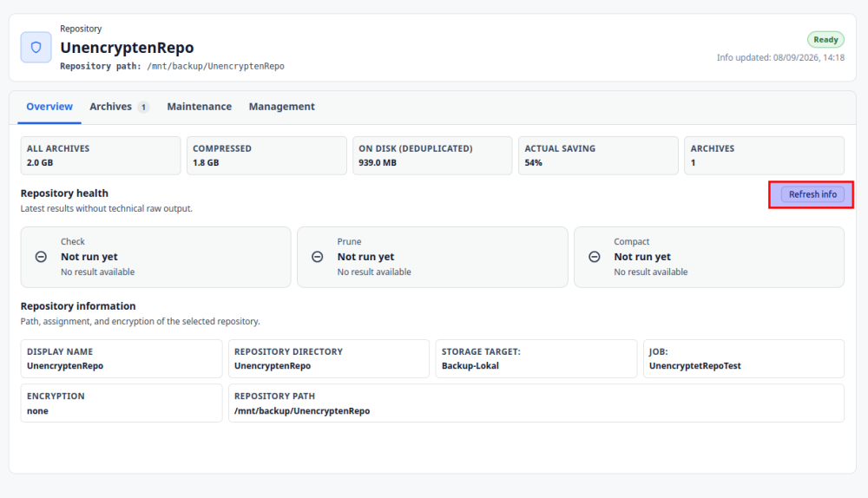Click the repository shield icon
Screen dimensions: 868x498
click(36, 48)
